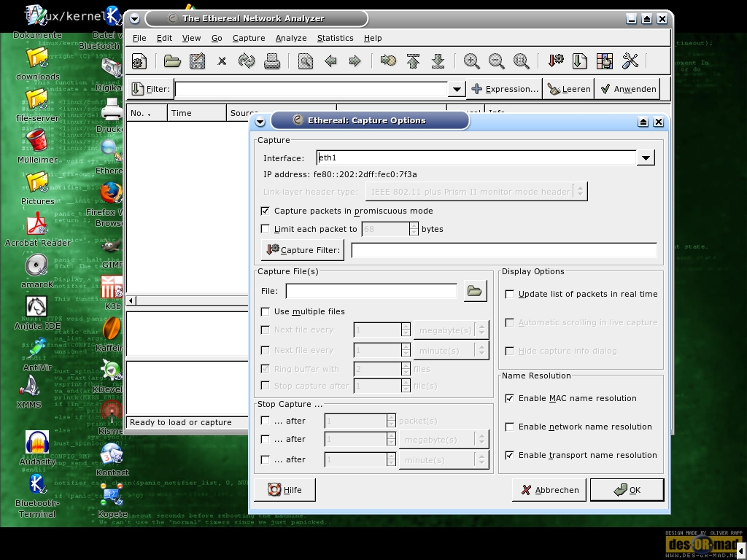The width and height of the screenshot is (747, 560).
Task: Print packets using the printer icon
Action: pos(272,61)
